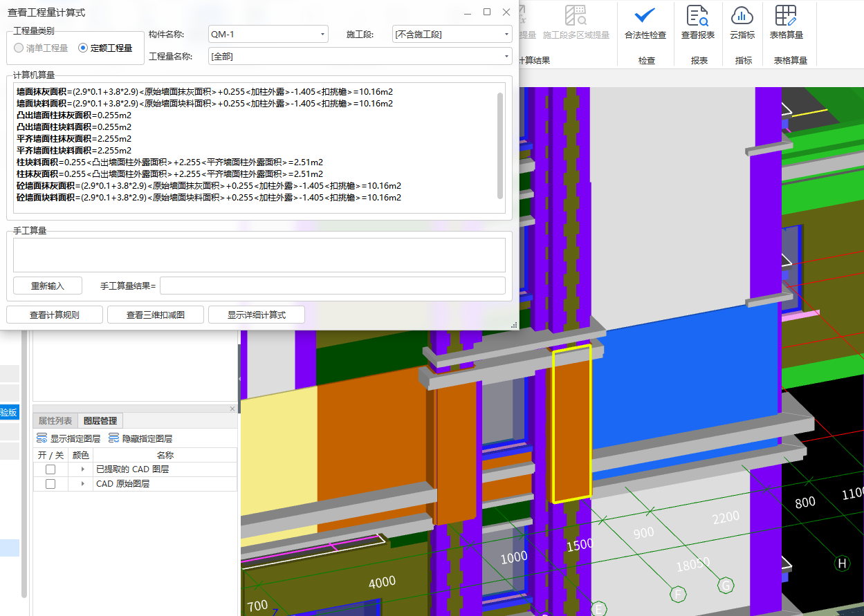The height and width of the screenshot is (616, 864).
Task: Click the 4000 dimension label
Action: pyautogui.click(x=382, y=582)
